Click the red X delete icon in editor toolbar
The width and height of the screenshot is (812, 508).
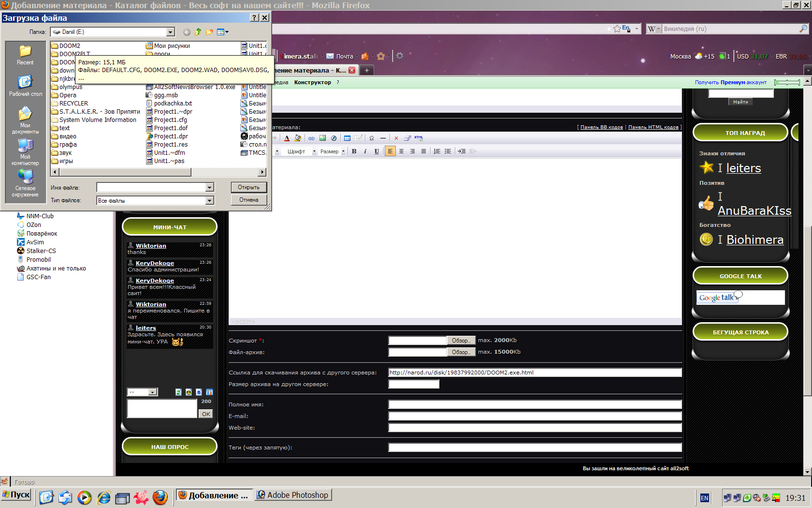[396, 138]
